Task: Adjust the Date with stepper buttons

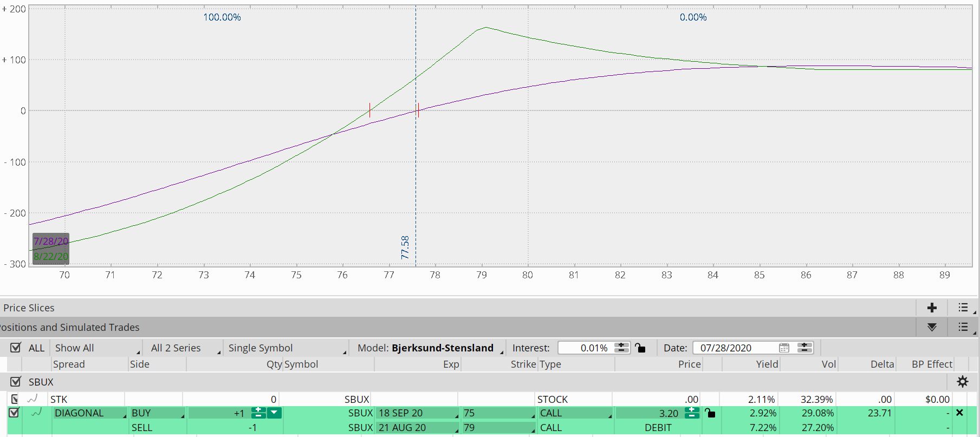Action: (x=804, y=348)
